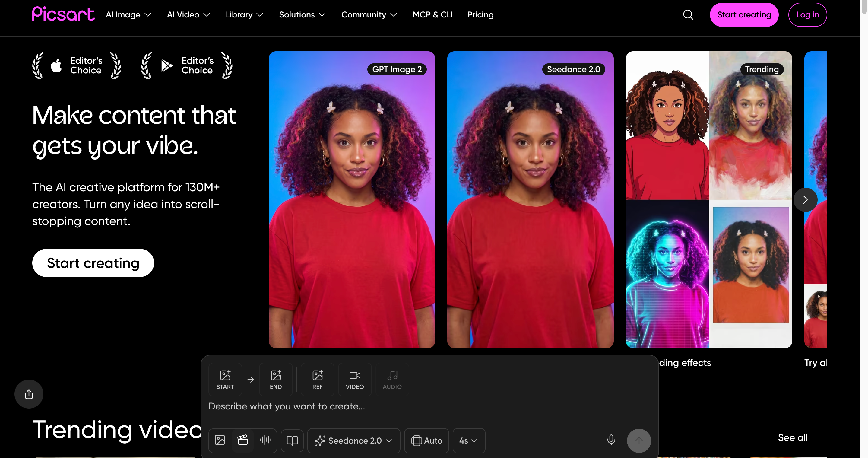Image resolution: width=868 pixels, height=458 pixels.
Task: Open the Auto aspect ratio selector
Action: tap(426, 441)
